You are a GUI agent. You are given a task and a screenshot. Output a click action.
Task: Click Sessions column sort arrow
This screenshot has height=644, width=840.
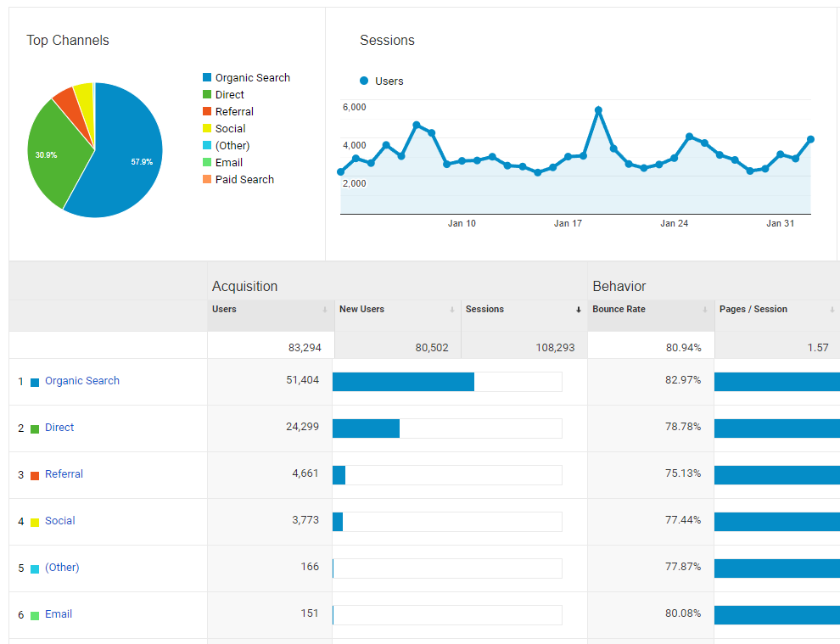pyautogui.click(x=579, y=311)
